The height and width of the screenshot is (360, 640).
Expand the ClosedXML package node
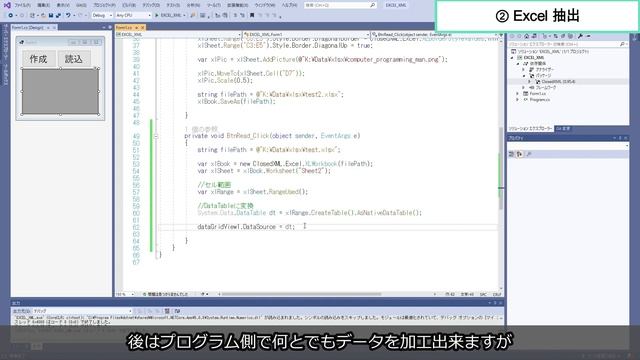(530, 82)
